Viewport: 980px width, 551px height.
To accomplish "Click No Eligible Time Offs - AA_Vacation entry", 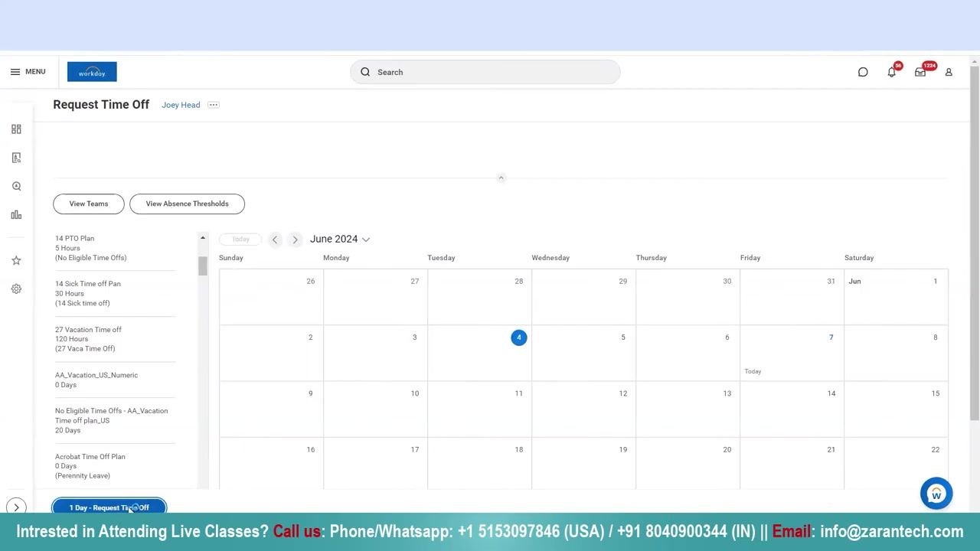I will click(x=111, y=420).
